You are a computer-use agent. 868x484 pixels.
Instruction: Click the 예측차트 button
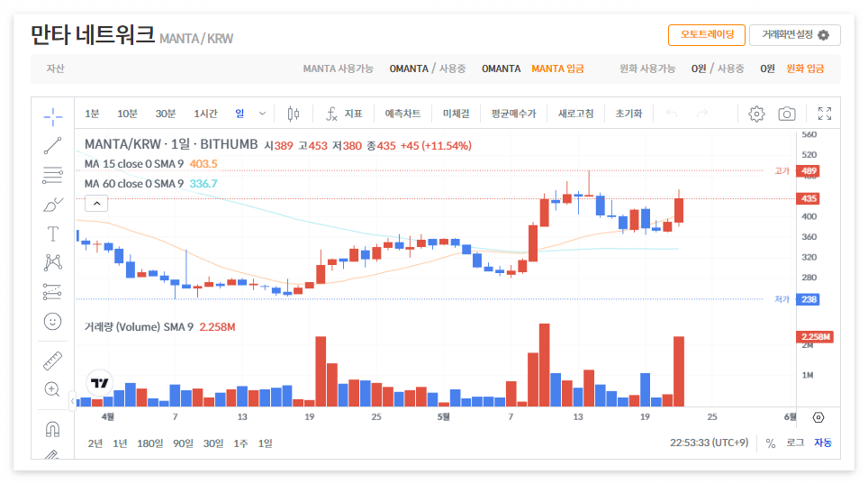point(402,114)
